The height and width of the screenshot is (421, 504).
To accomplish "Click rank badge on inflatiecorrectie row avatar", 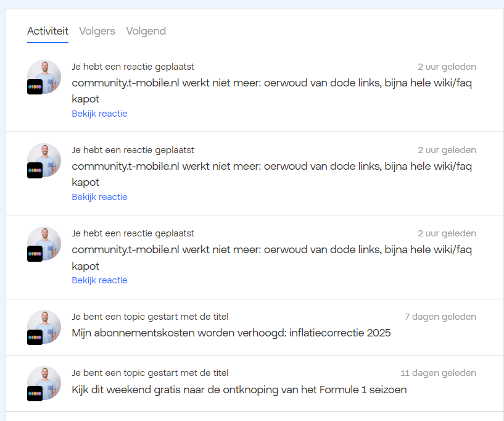I will pyautogui.click(x=35, y=338).
